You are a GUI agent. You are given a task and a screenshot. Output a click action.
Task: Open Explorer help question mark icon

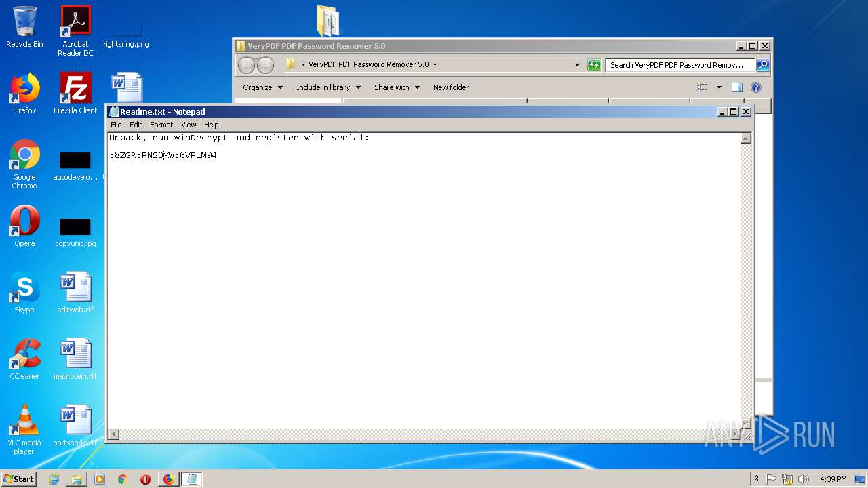pos(756,87)
